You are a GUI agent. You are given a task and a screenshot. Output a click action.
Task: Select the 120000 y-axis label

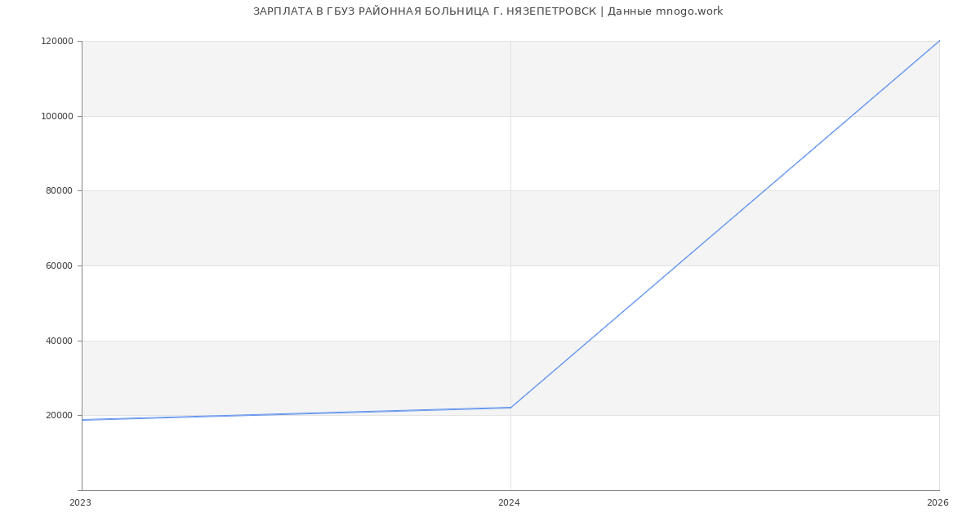pyautogui.click(x=57, y=42)
